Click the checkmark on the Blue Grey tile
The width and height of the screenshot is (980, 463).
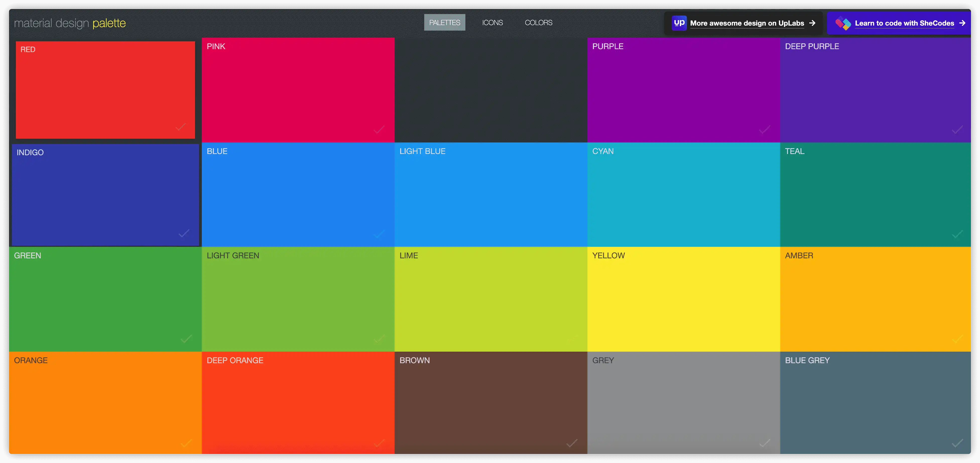pos(958,443)
